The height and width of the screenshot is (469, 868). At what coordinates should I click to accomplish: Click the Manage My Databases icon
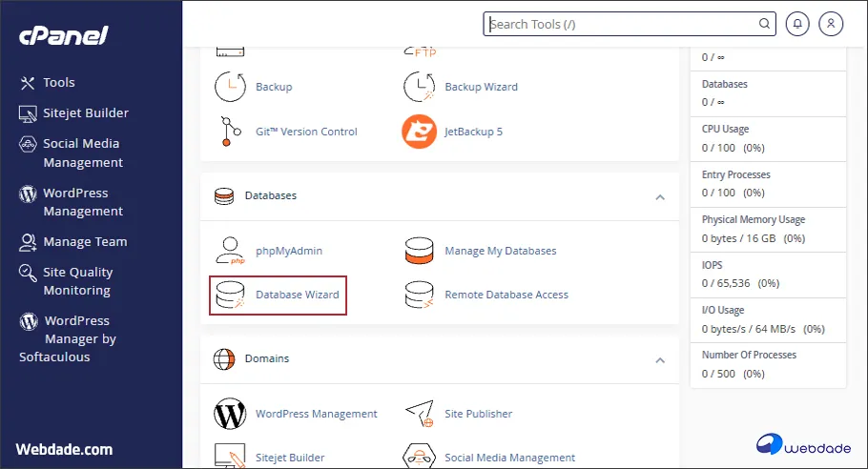(x=419, y=251)
